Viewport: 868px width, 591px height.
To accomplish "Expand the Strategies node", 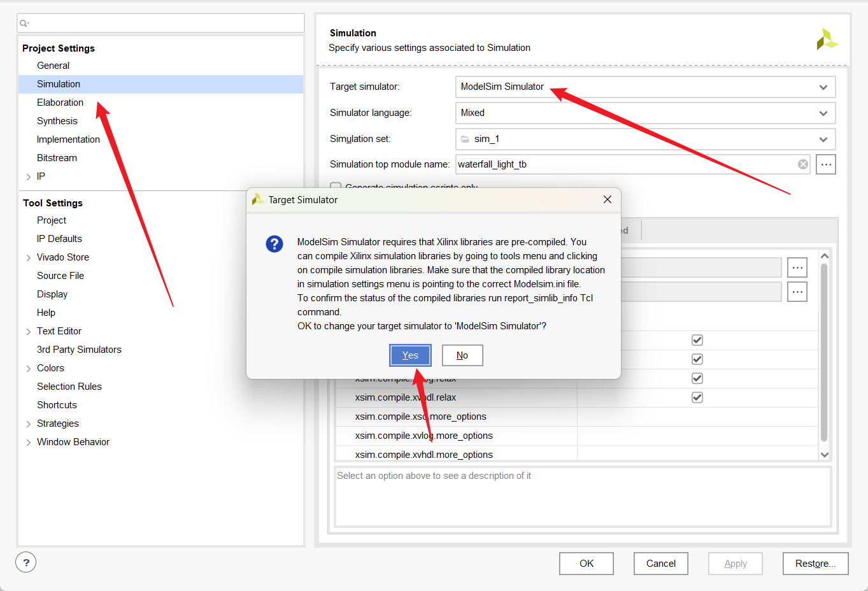I will (28, 424).
